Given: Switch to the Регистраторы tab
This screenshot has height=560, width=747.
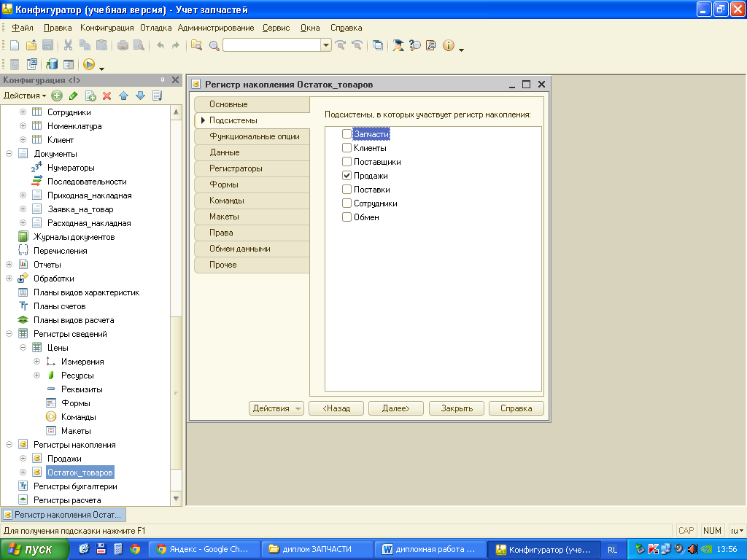Looking at the screenshot, I should click(x=236, y=168).
